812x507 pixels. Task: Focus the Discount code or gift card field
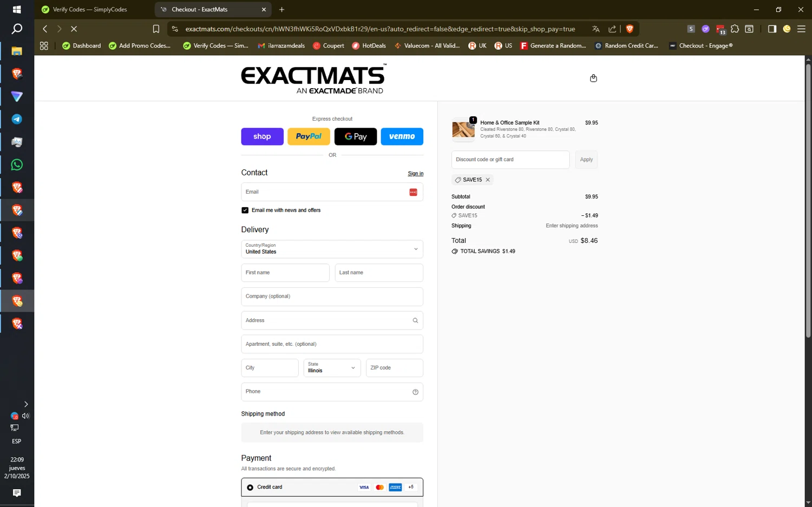click(x=510, y=160)
